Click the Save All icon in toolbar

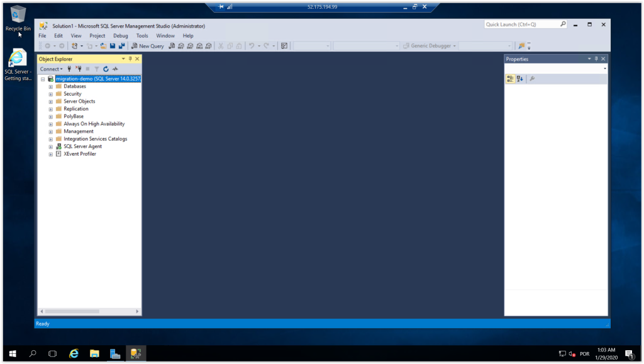[x=121, y=46]
